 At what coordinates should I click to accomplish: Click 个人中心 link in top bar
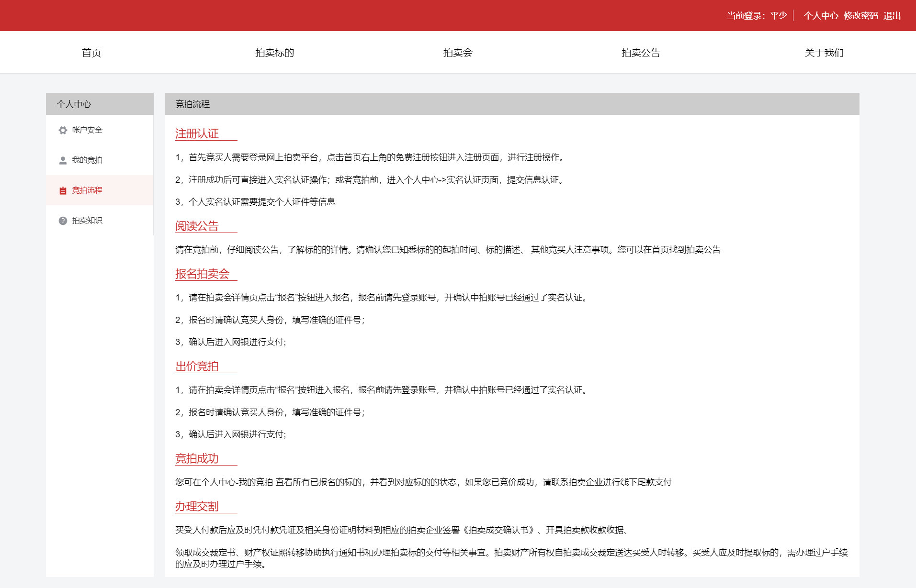click(821, 16)
